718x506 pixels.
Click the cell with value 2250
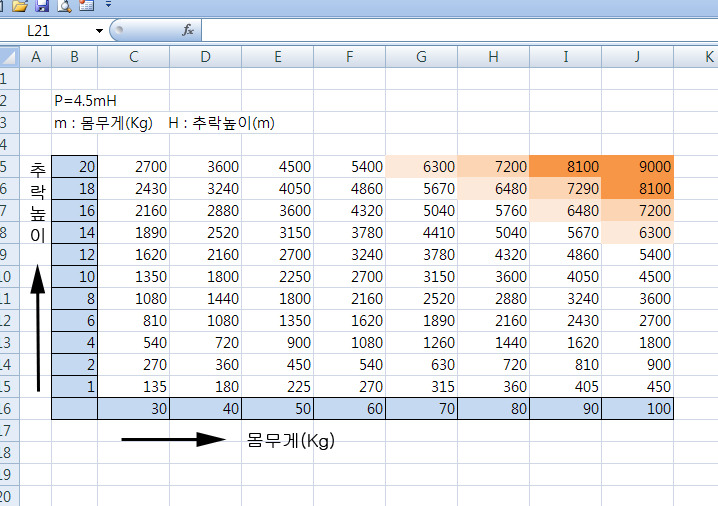[x=277, y=277]
